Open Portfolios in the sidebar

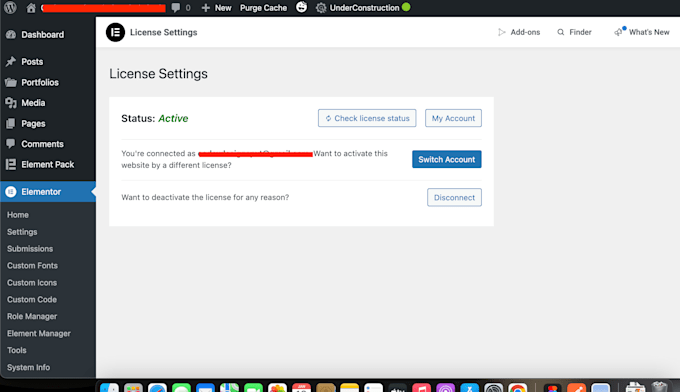coord(48,82)
